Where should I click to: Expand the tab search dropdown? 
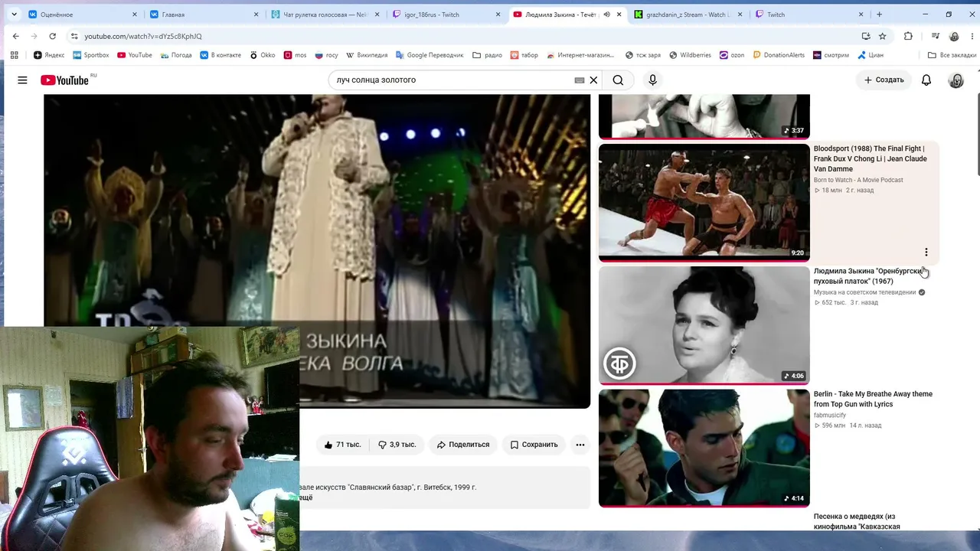[x=14, y=15]
